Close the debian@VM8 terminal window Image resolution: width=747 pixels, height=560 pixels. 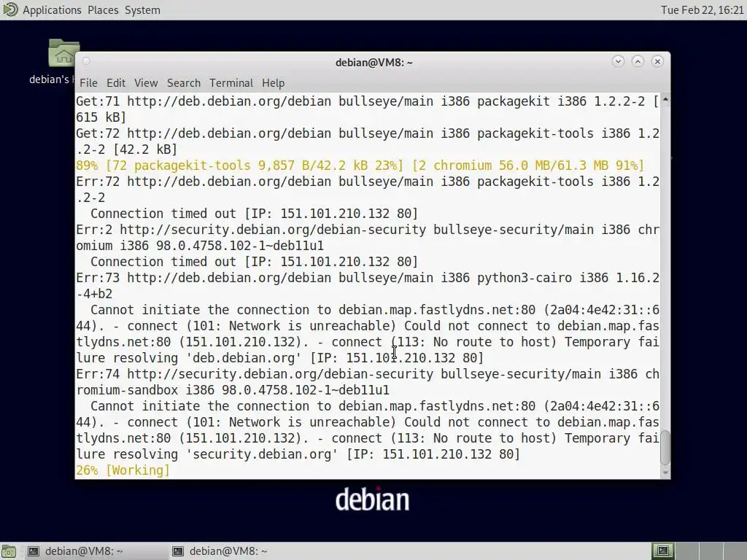(x=657, y=61)
